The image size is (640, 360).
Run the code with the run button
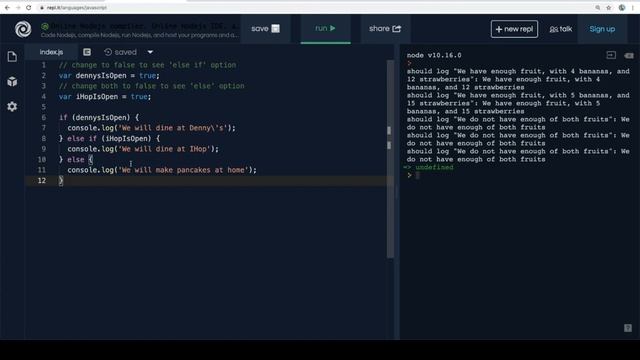pyautogui.click(x=325, y=29)
